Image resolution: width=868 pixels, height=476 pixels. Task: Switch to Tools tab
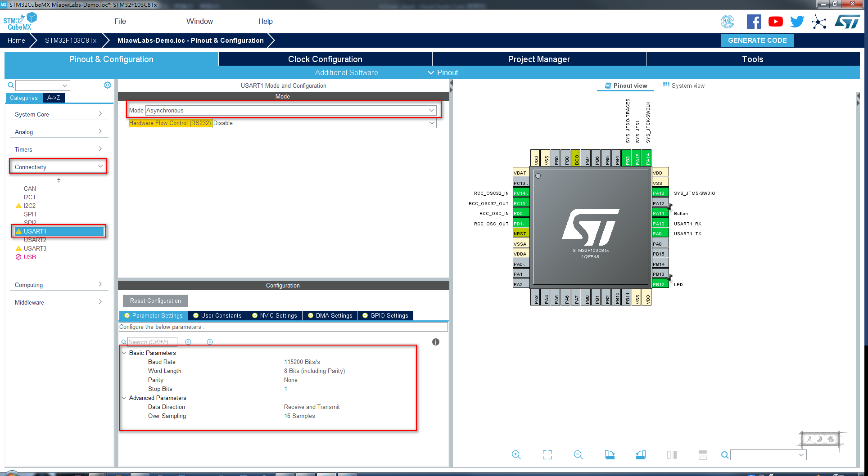click(753, 59)
